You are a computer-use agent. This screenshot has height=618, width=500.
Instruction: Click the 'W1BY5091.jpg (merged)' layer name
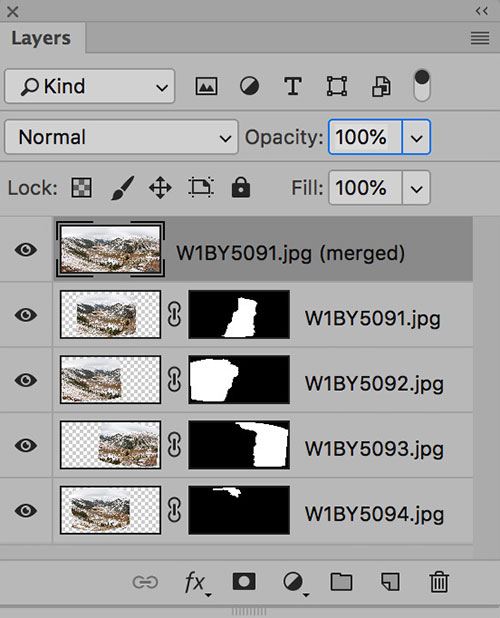pyautogui.click(x=290, y=253)
